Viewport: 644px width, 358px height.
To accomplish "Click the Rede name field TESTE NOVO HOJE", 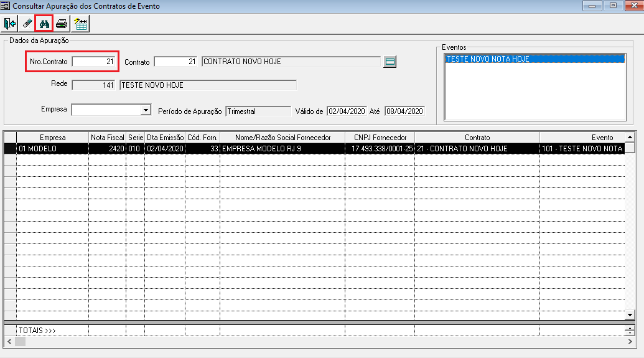I will tap(208, 85).
